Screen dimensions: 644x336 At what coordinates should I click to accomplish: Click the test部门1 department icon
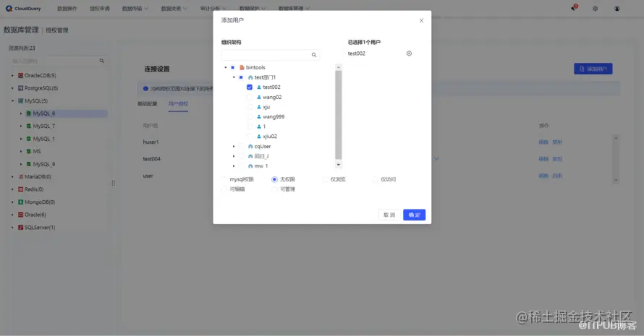point(250,77)
